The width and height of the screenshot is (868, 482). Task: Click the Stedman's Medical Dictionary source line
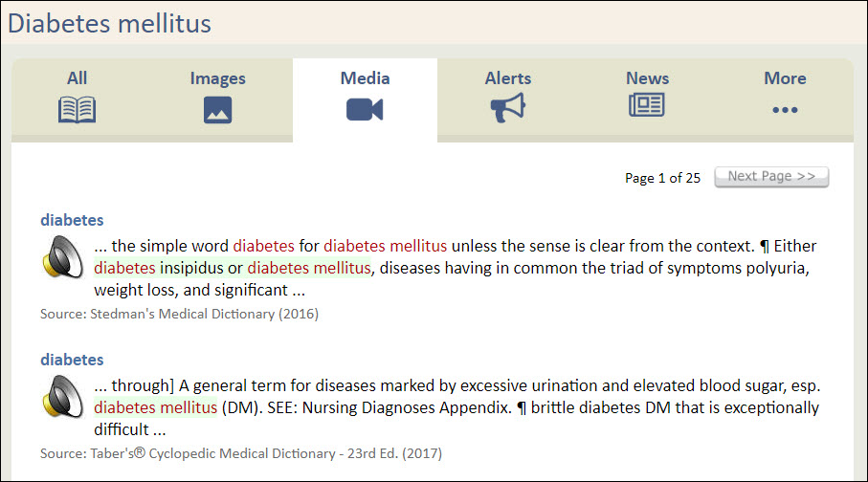pos(179,314)
